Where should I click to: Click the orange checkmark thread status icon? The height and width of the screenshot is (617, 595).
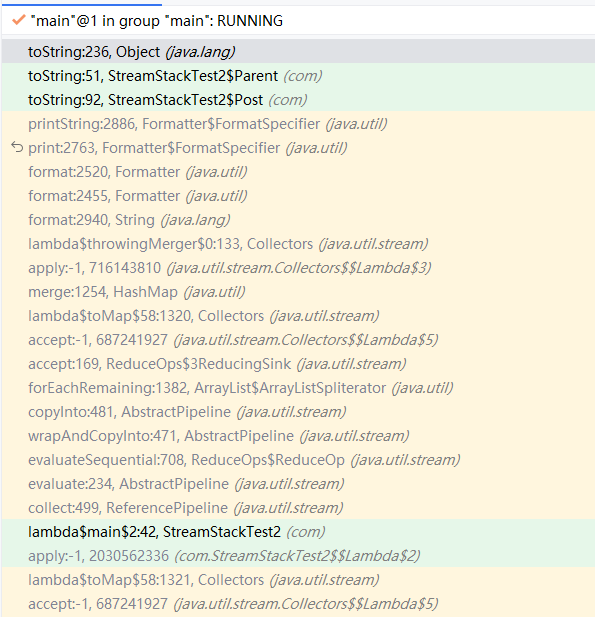point(18,20)
